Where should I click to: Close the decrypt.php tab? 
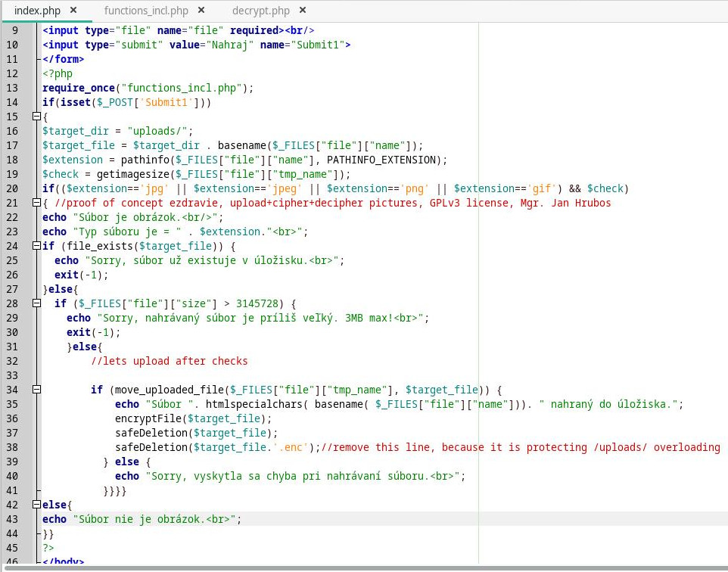tap(303, 11)
